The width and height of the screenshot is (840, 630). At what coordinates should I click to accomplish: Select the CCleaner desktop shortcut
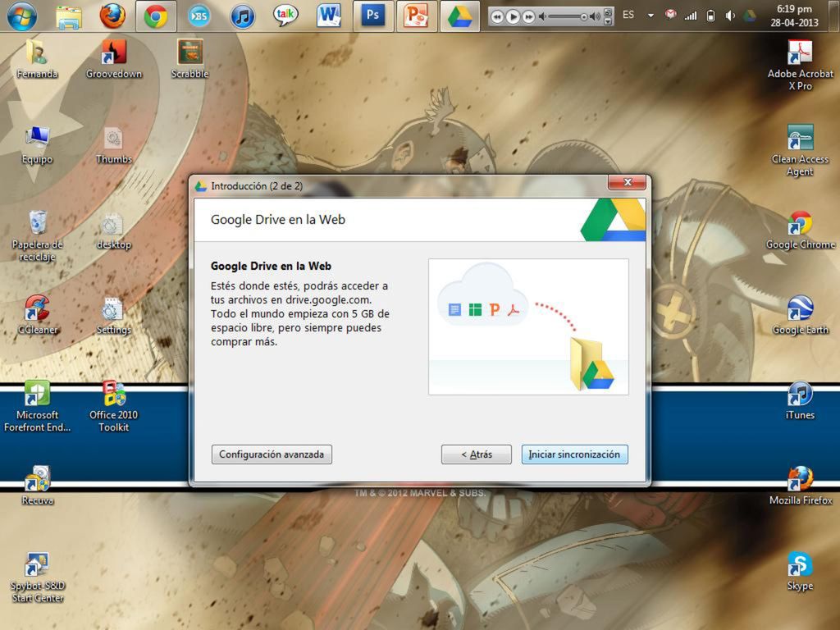pyautogui.click(x=37, y=315)
